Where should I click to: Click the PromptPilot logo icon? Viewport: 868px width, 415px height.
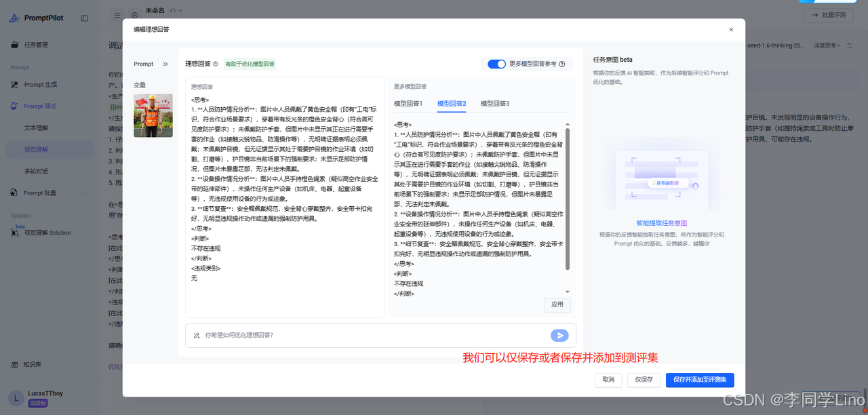point(14,18)
